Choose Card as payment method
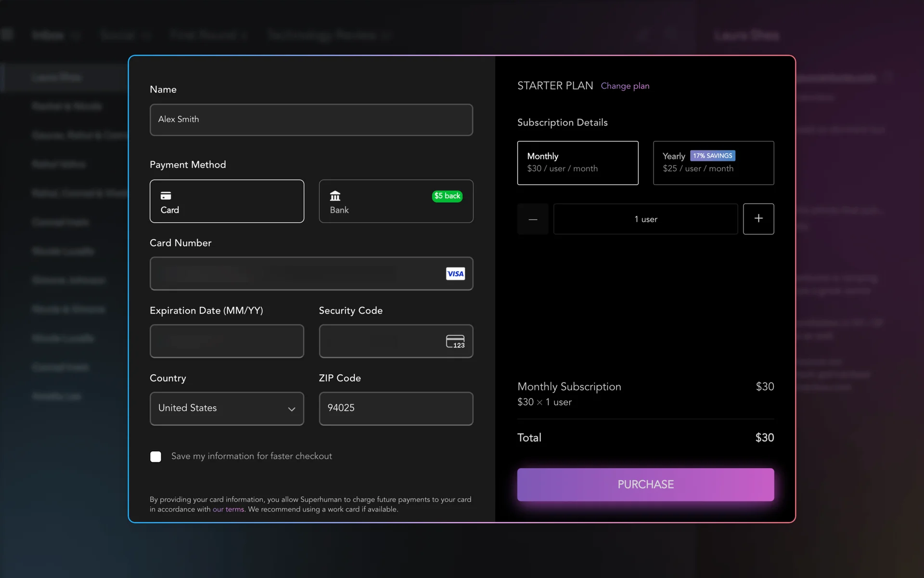 (226, 201)
